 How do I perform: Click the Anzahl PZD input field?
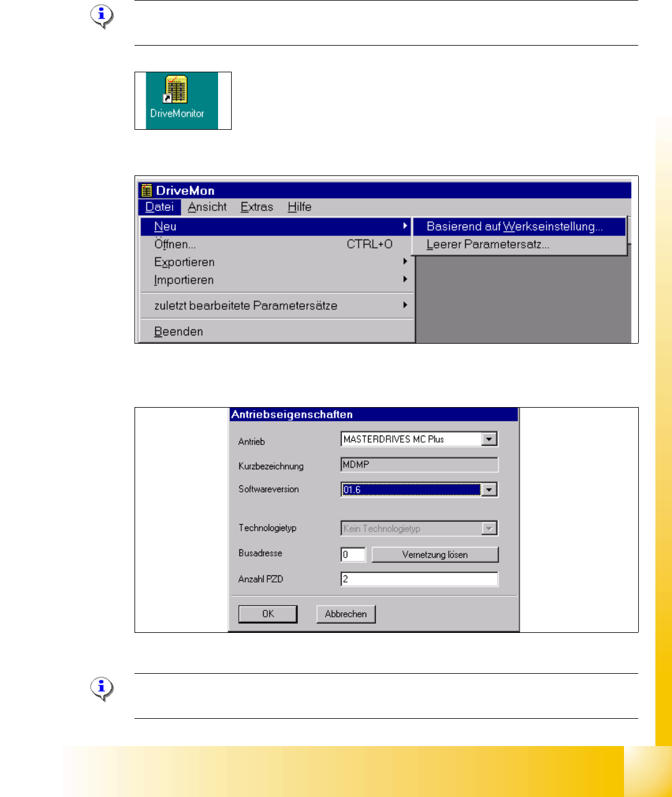(420, 579)
